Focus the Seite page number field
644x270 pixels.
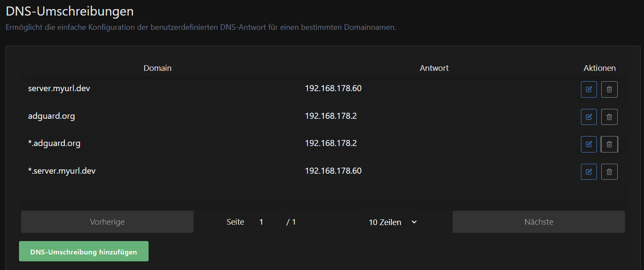[265, 222]
